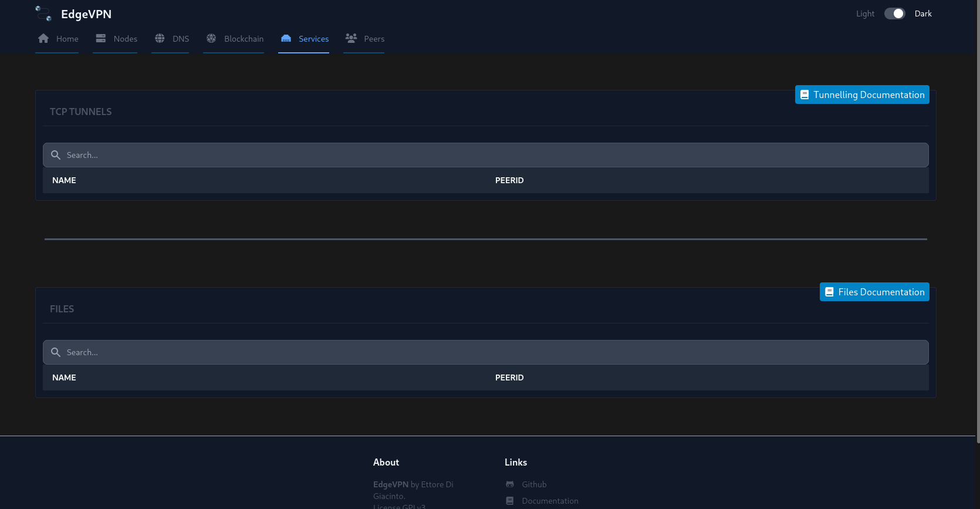Click the NAME column header in TCP Tunnels

pyautogui.click(x=64, y=180)
